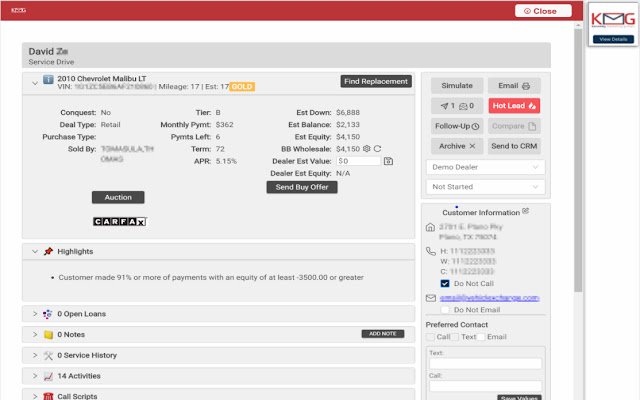Image resolution: width=640 pixels, height=400 pixels.
Task: Click the GOLD badge
Action: (x=242, y=87)
